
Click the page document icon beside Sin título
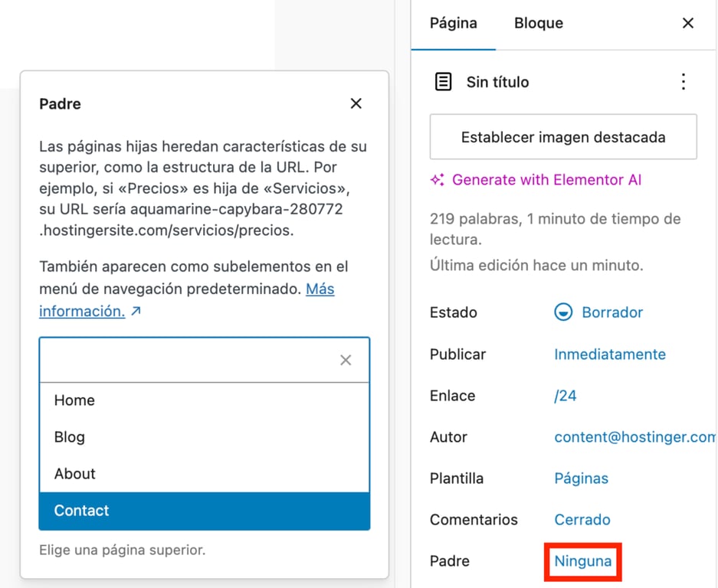pyautogui.click(x=443, y=82)
